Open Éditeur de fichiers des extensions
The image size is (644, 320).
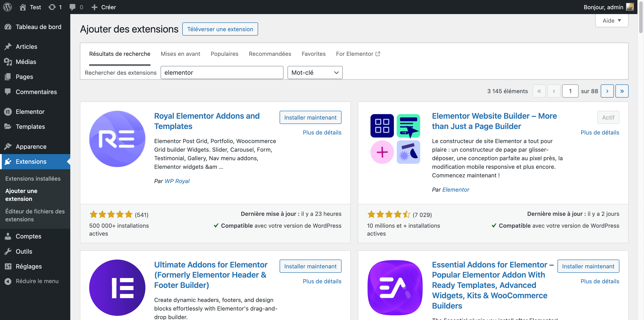pos(35,215)
